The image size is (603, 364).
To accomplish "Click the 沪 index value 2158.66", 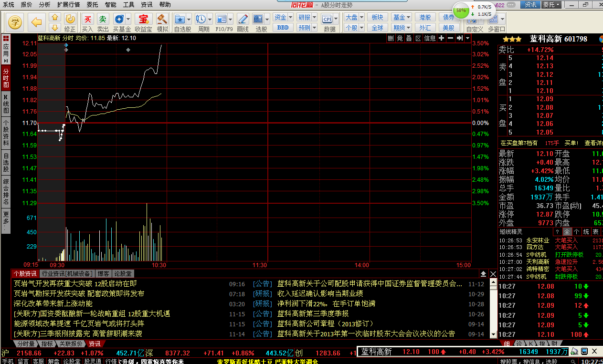I will [x=30, y=353].
